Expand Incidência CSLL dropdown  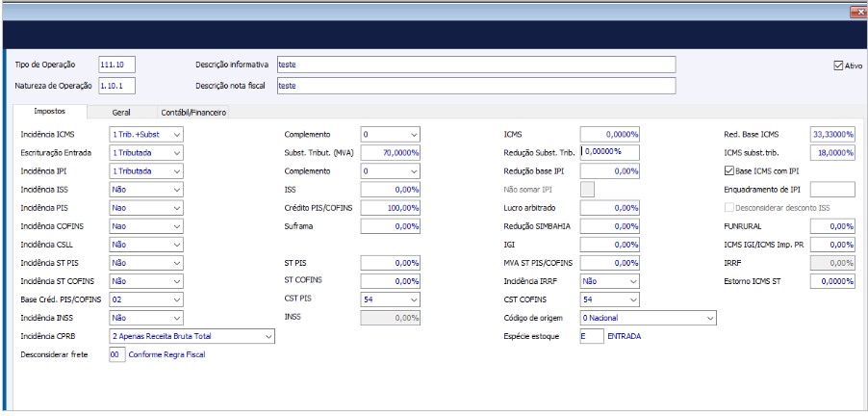click(x=146, y=245)
